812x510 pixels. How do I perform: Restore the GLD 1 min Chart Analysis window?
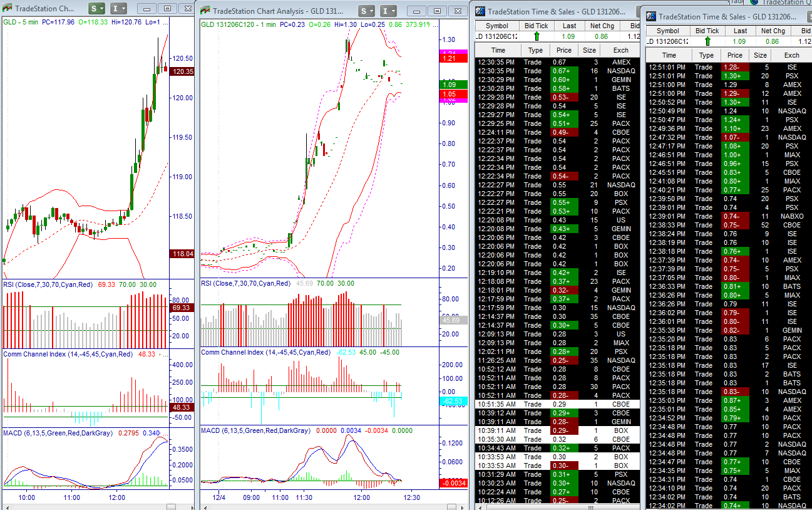[x=437, y=11]
